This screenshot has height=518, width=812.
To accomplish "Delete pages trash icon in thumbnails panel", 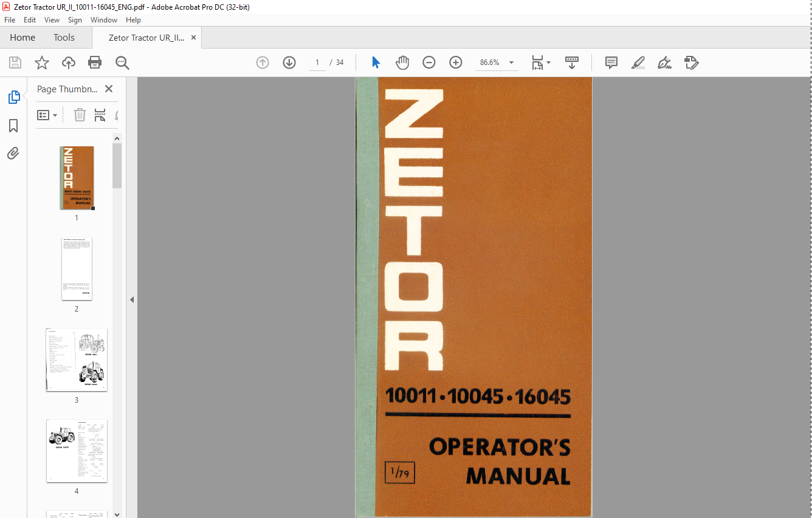I will (x=80, y=115).
